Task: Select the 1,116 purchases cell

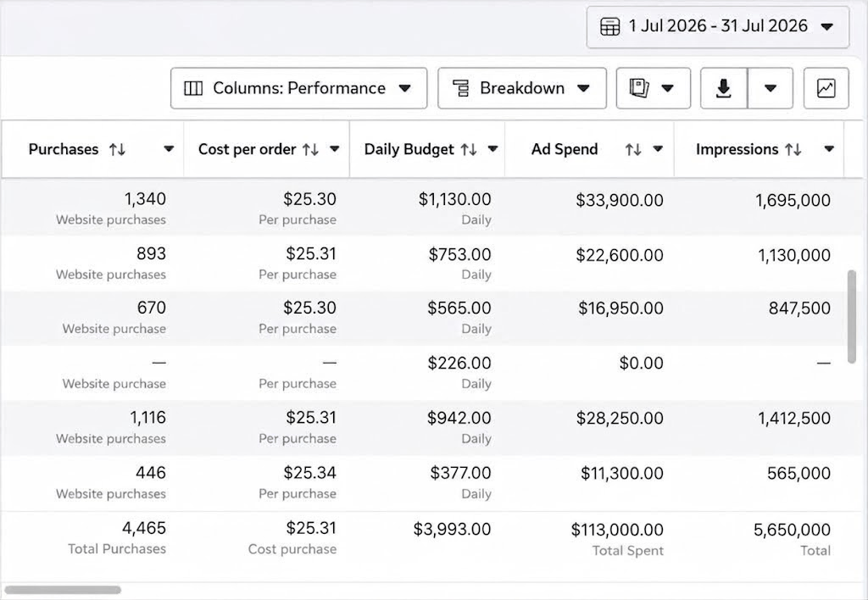Action: 147,417
